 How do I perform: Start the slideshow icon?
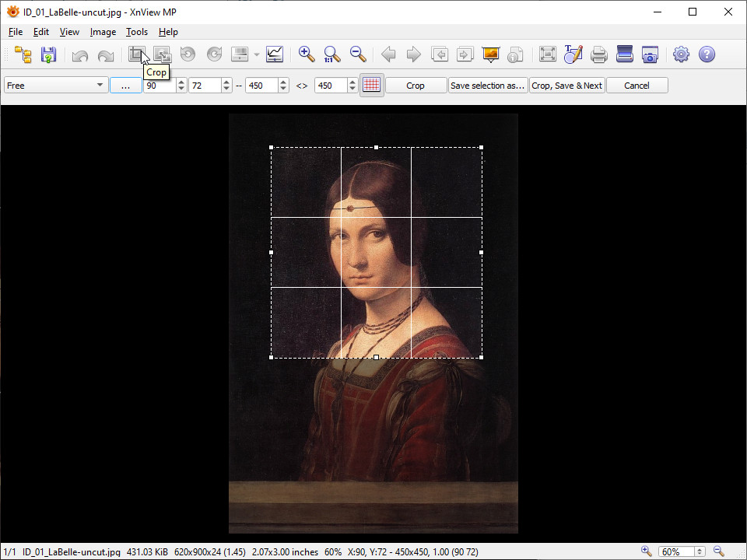pos(491,54)
